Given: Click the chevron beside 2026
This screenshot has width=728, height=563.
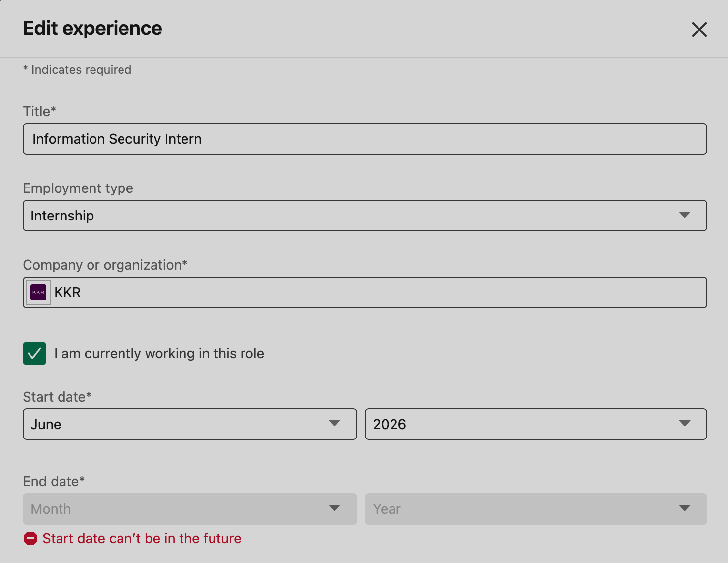Looking at the screenshot, I should point(684,424).
